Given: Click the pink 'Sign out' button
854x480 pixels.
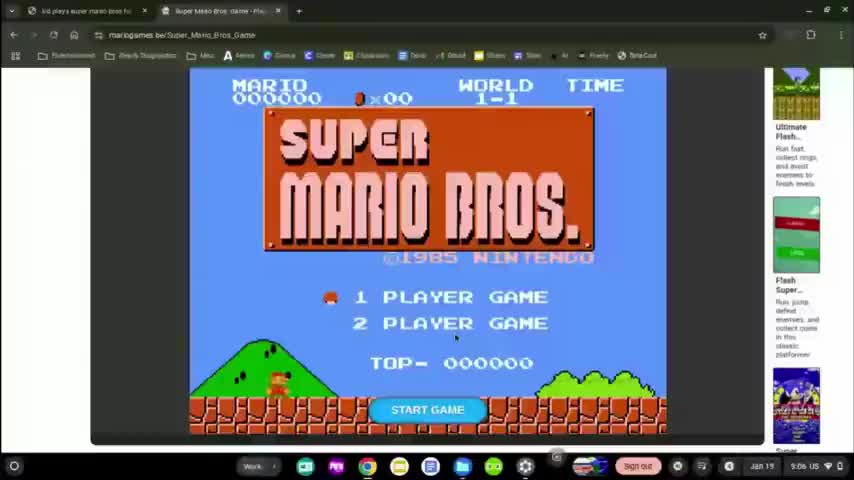Looking at the screenshot, I should point(638,466).
